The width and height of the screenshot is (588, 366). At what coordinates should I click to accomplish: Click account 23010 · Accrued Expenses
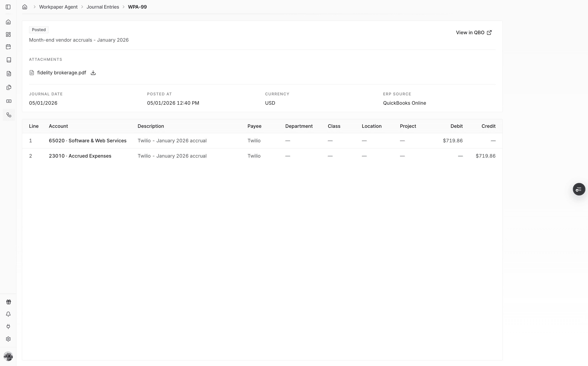pyautogui.click(x=80, y=156)
